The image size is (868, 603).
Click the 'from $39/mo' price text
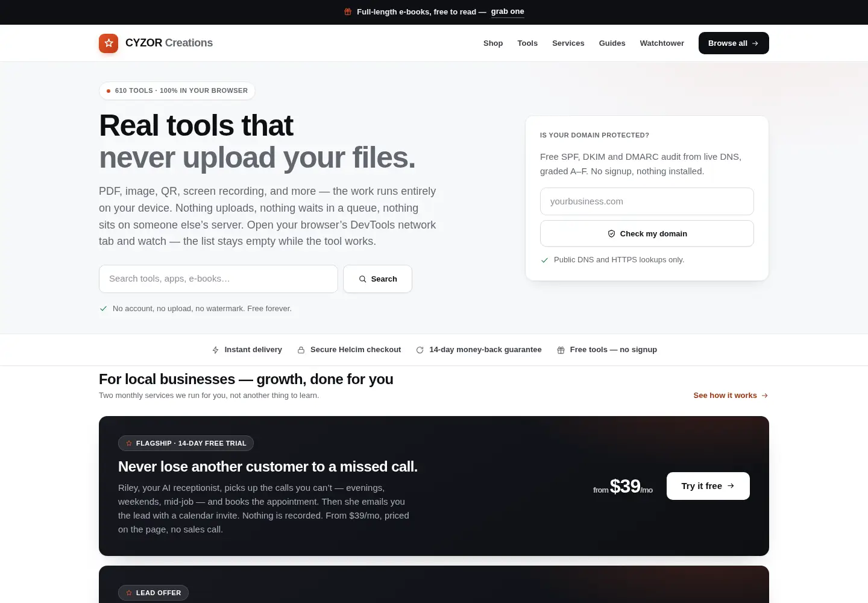click(x=623, y=486)
